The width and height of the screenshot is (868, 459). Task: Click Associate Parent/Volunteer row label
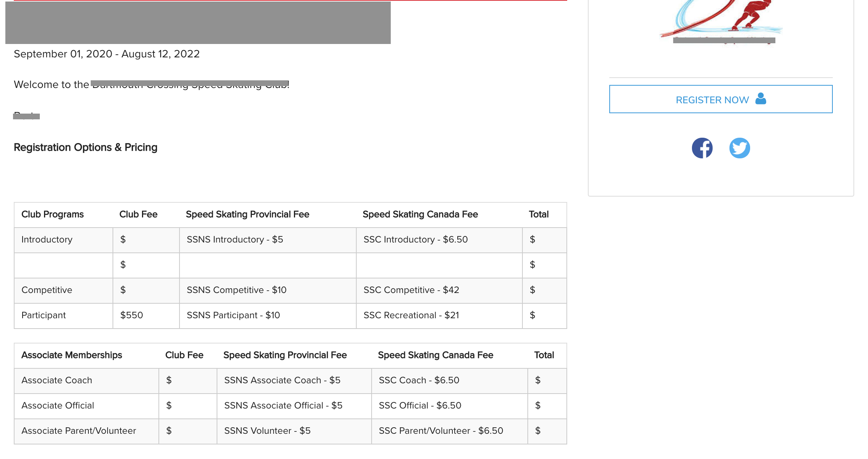coord(78,431)
